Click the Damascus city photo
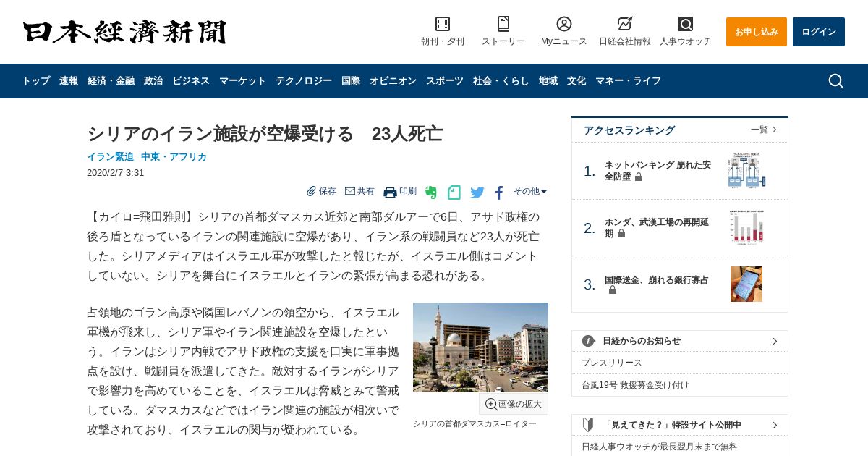Viewport: 868px width, 456px height. click(x=480, y=347)
